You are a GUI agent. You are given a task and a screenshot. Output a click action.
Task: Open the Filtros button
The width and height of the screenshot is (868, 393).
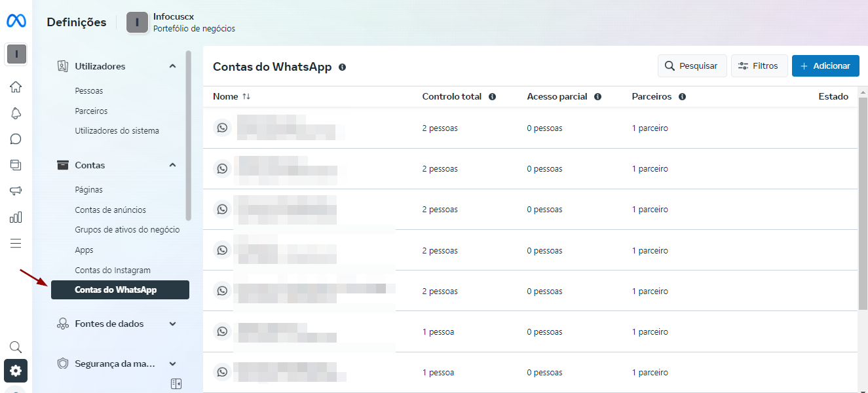tap(759, 65)
